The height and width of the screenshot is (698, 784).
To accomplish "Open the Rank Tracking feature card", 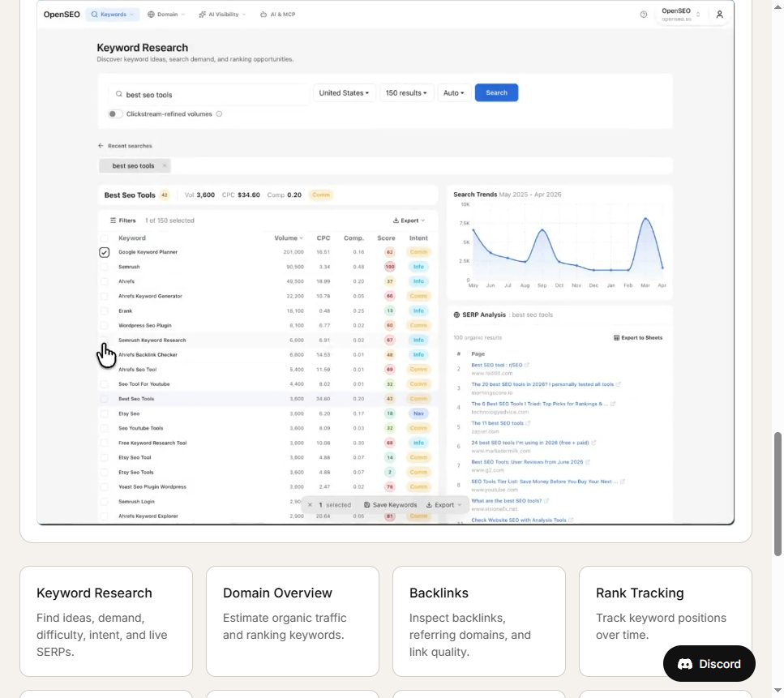I will click(x=666, y=622).
